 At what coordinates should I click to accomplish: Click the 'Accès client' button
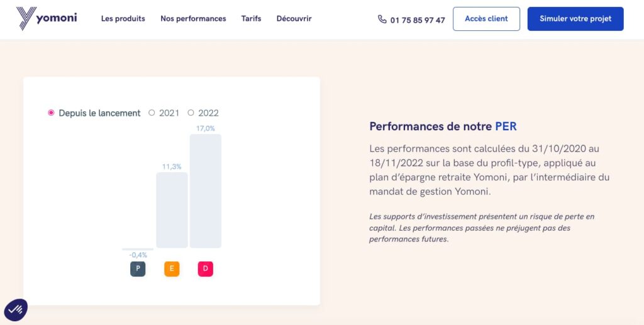click(486, 19)
